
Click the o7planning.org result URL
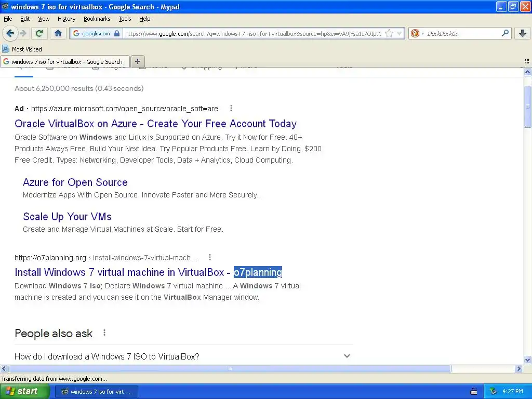105,258
